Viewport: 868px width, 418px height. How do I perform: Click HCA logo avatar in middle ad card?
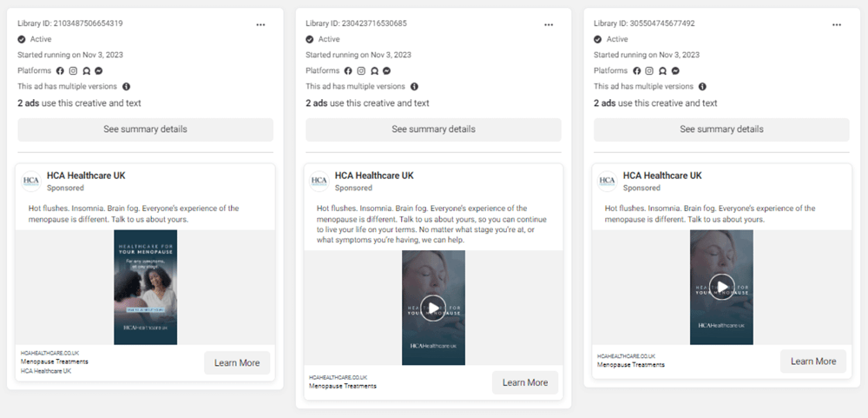319,182
